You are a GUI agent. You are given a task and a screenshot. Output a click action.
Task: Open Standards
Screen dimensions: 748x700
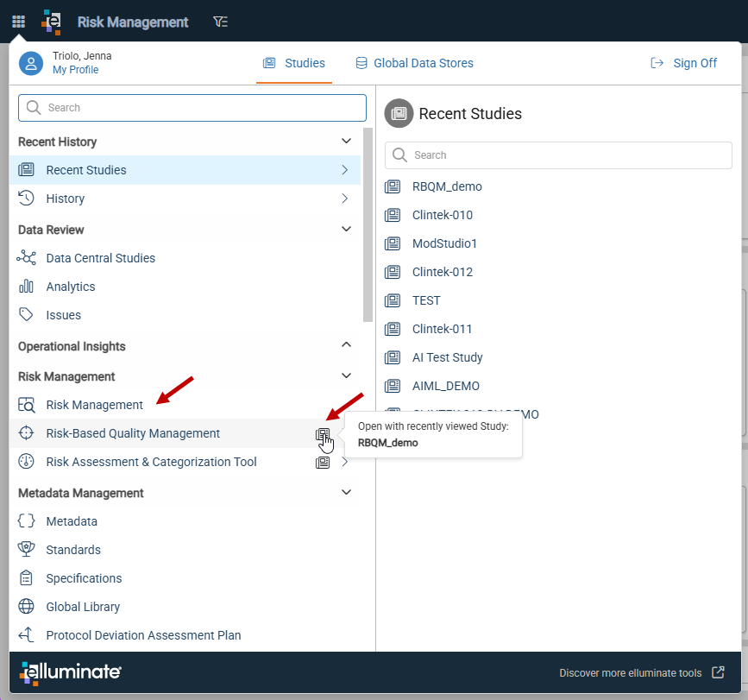(x=73, y=550)
